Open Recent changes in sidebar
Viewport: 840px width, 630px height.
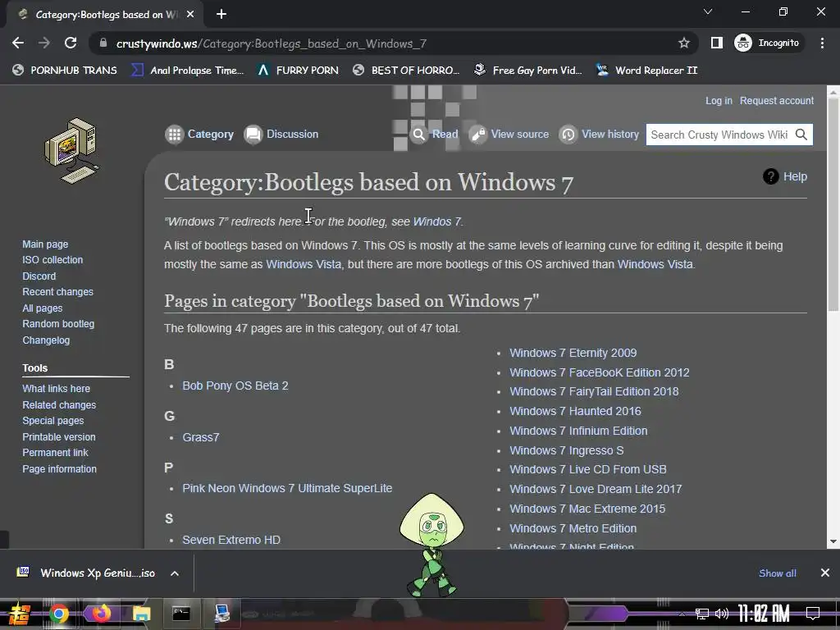(x=58, y=292)
